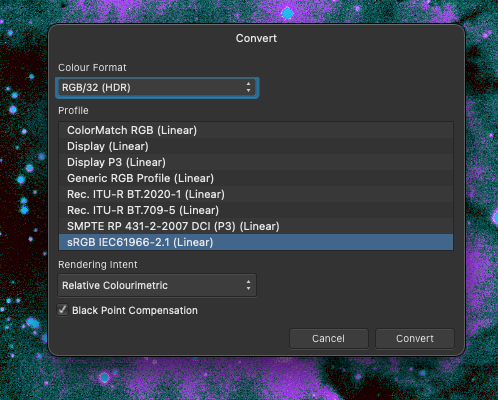The width and height of the screenshot is (498, 400).
Task: Click the Colour Format label
Action: click(92, 68)
